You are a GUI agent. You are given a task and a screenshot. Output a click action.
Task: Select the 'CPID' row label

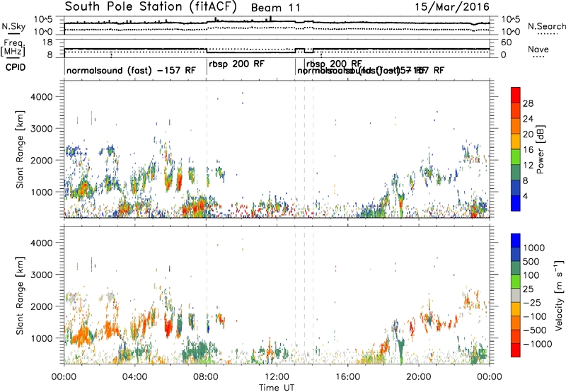tap(16, 67)
